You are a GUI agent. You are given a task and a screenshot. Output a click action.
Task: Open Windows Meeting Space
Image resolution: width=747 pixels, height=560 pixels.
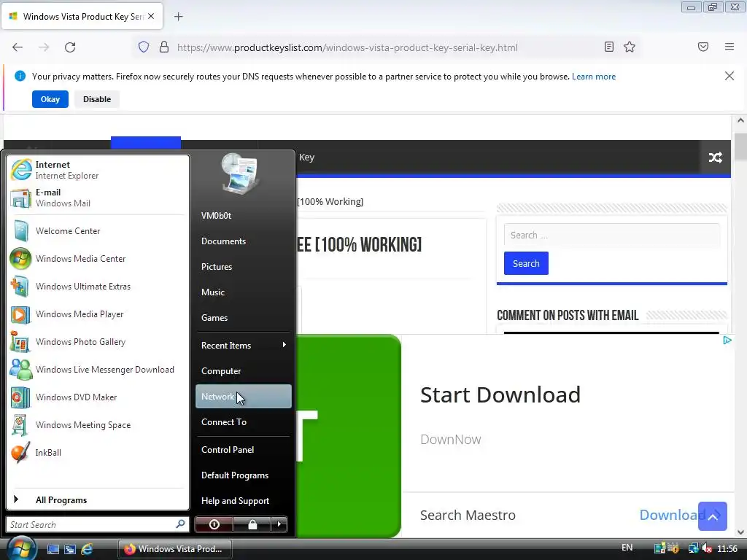click(98, 425)
